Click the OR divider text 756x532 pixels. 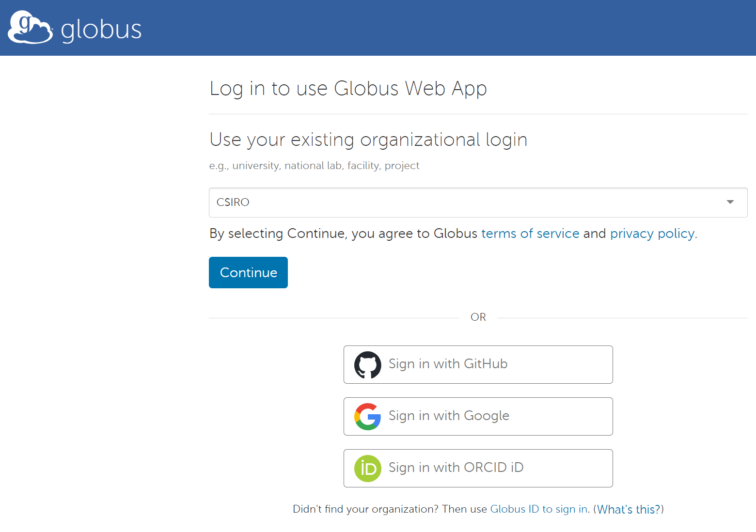click(x=478, y=317)
